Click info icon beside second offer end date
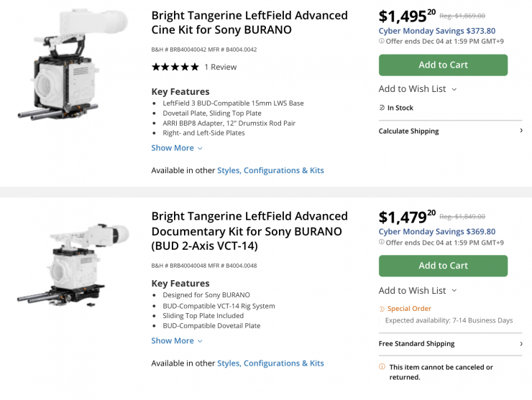Viewport: 532px width, 400px height. pos(382,243)
